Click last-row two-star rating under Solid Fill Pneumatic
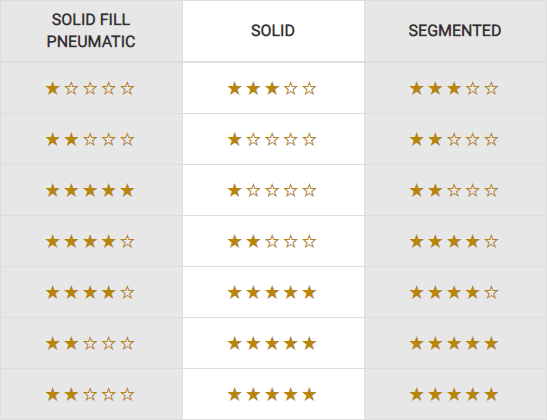The image size is (547, 420). click(90, 395)
